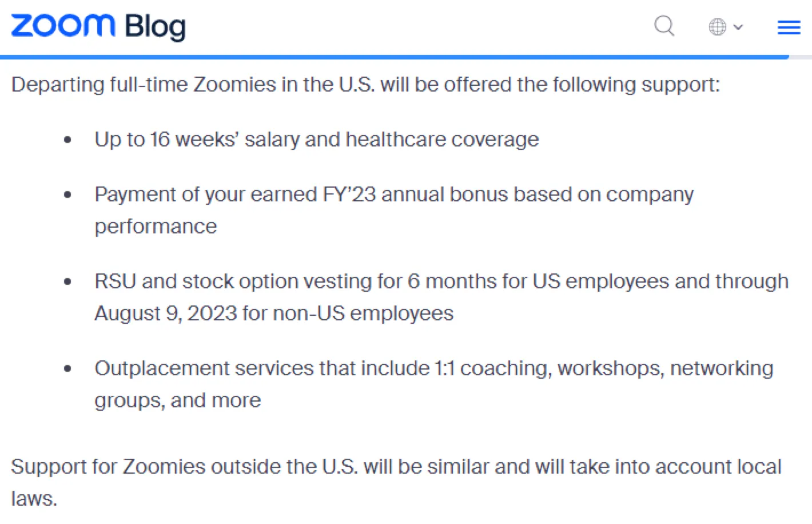Open the hamburger navigation menu
Viewport: 812px width, 524px height.
click(789, 27)
